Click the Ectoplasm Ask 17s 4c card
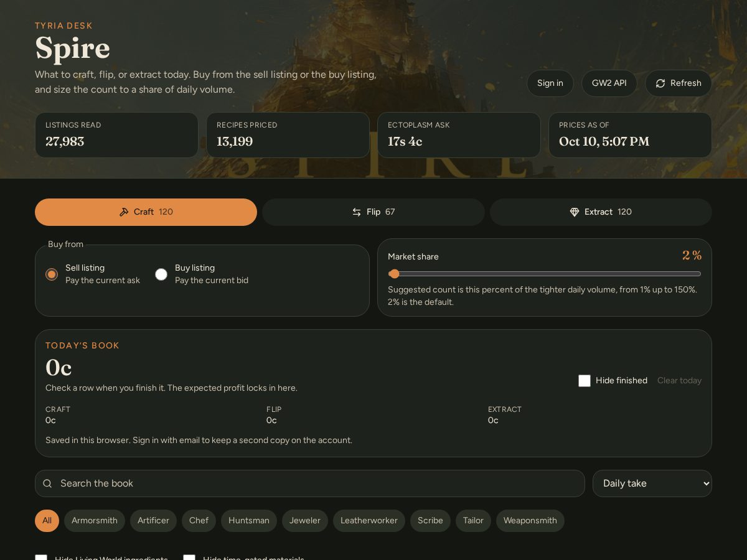Image resolution: width=747 pixels, height=560 pixels. pyautogui.click(x=459, y=135)
